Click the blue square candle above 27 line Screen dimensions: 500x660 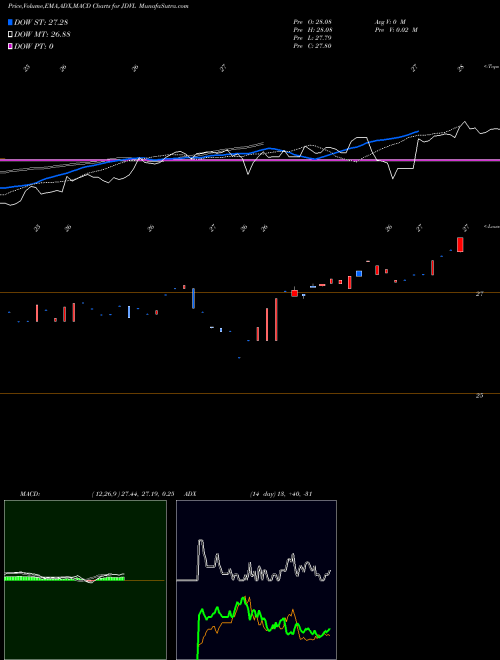pos(359,274)
